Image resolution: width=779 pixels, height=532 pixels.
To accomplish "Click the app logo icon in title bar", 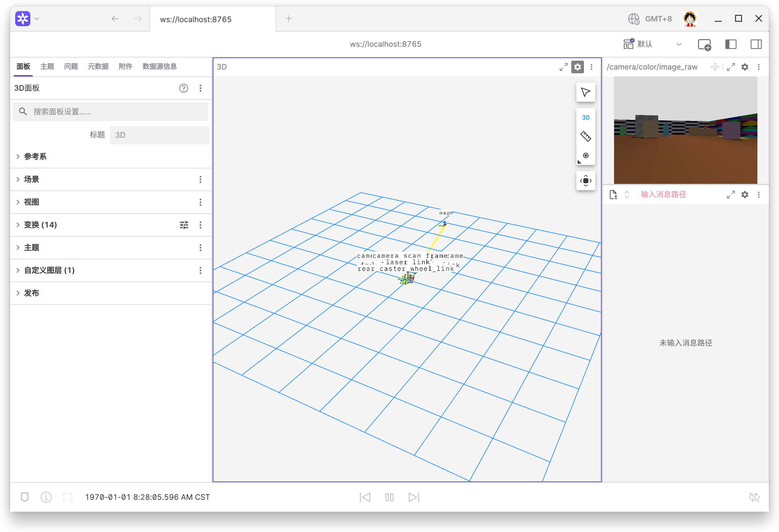I will [x=22, y=19].
